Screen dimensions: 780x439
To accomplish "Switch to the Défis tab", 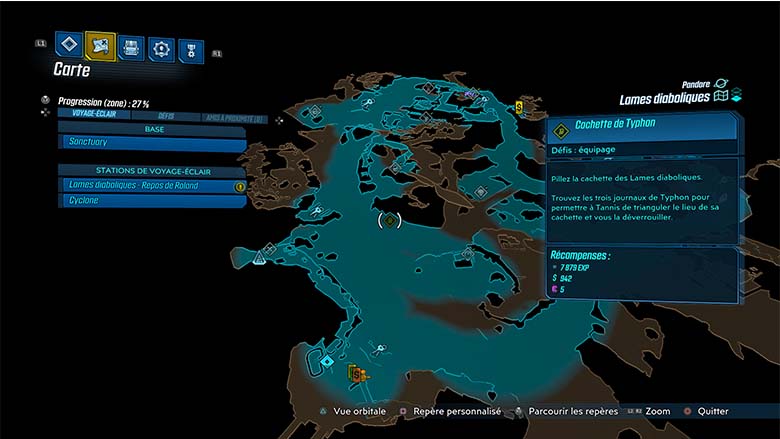I will [166, 115].
